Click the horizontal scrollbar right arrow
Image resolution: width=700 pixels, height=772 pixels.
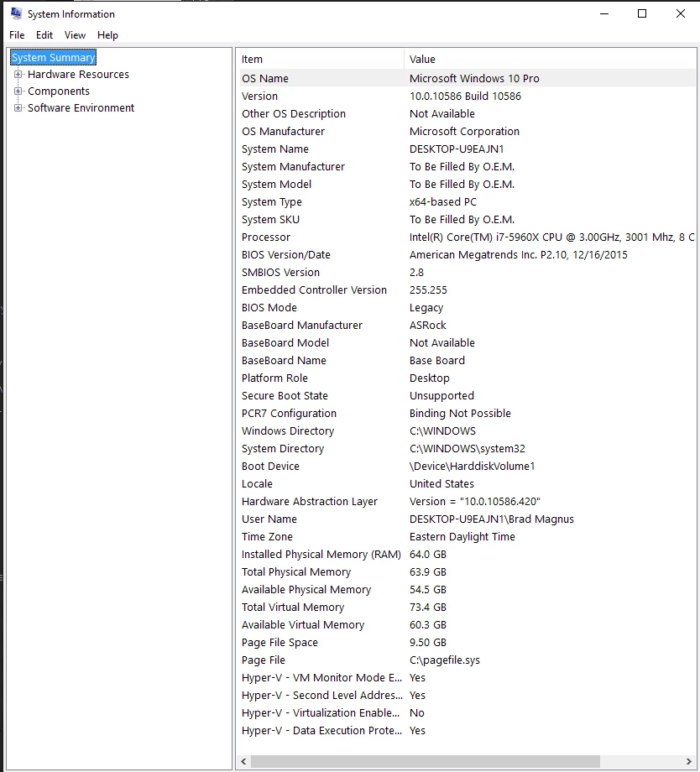tap(689, 761)
